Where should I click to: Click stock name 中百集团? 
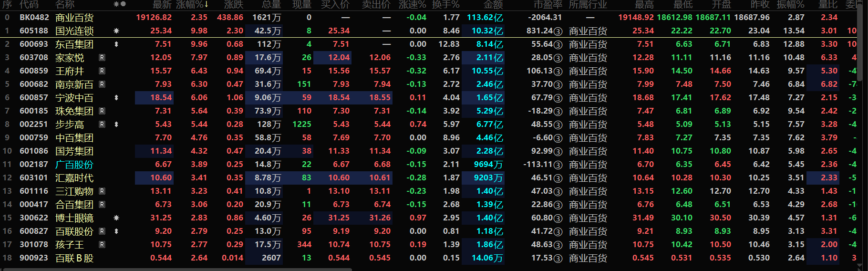point(74,138)
